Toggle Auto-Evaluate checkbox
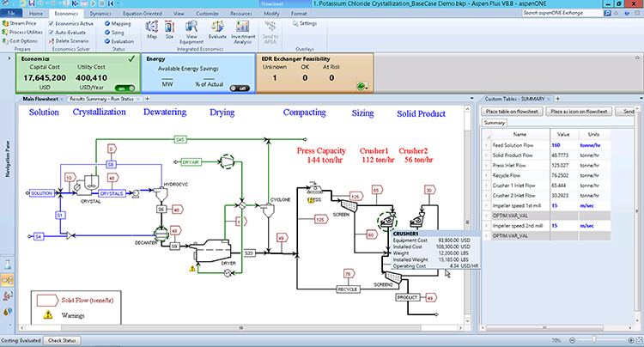The width and height of the screenshot is (644, 347). (52, 33)
